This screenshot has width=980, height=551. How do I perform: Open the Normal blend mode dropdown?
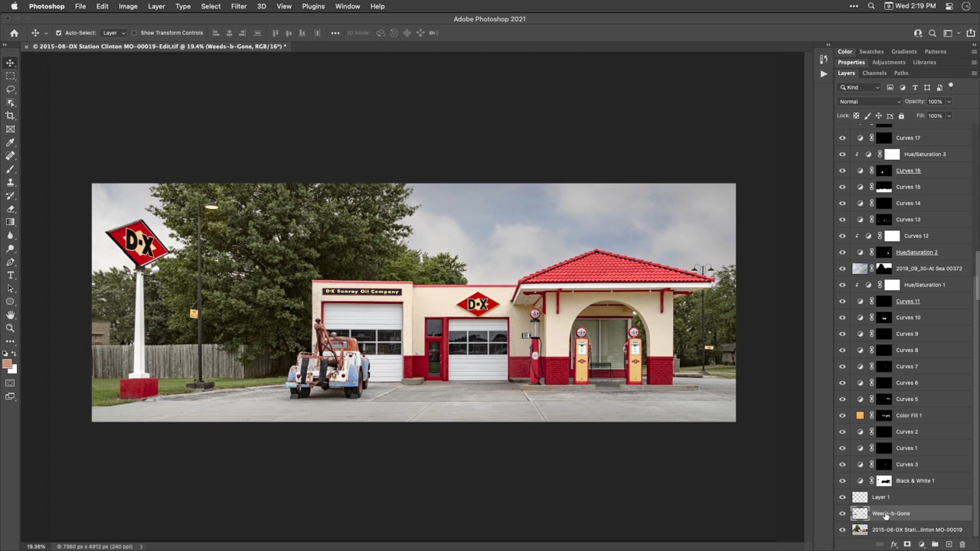pos(870,102)
